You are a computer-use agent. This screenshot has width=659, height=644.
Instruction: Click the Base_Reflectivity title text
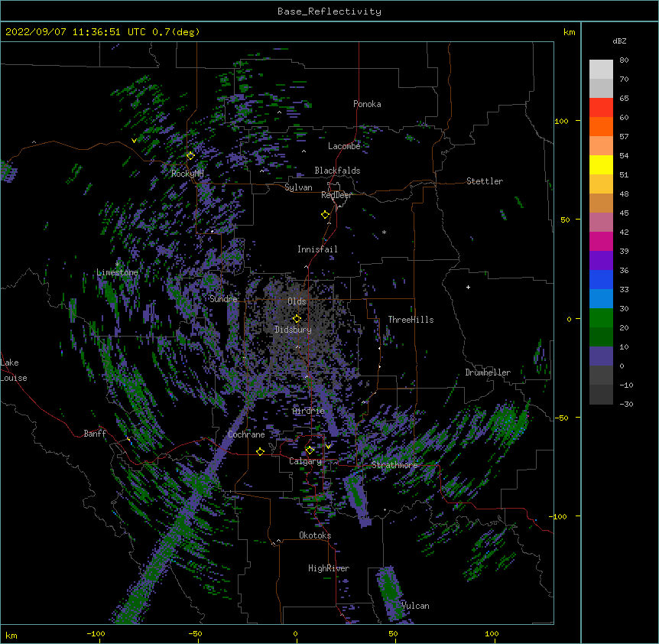[x=329, y=11]
